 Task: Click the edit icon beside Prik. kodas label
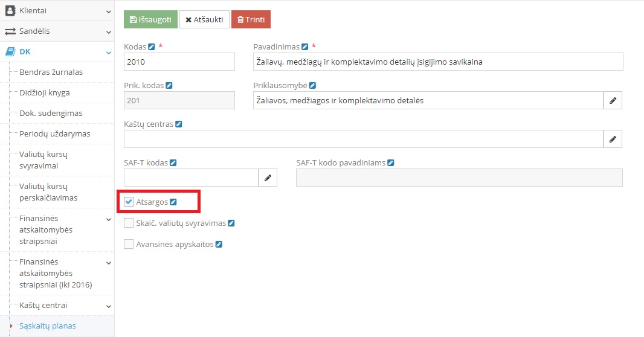click(169, 85)
